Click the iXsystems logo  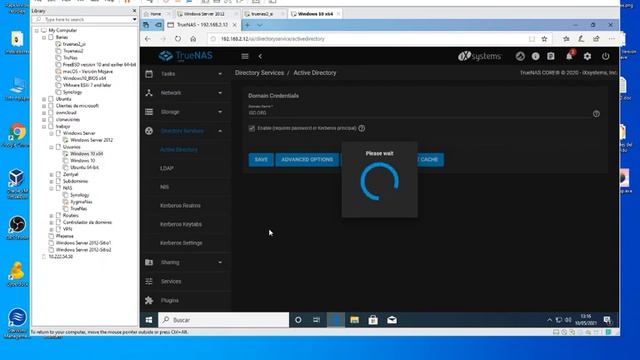pos(480,56)
